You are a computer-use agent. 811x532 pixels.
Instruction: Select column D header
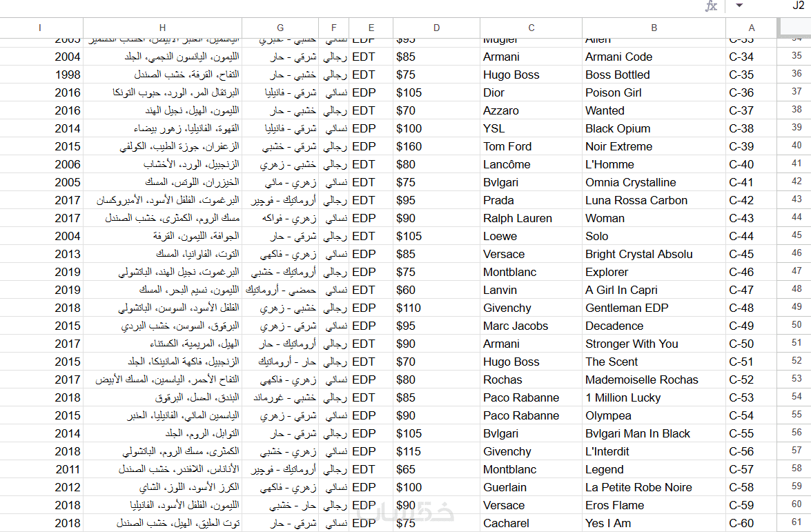[436, 28]
